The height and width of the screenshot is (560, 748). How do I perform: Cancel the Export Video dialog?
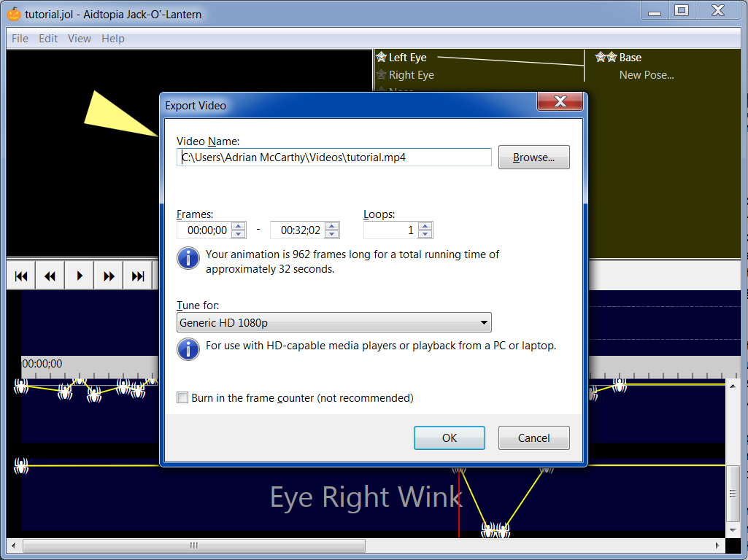pos(533,438)
